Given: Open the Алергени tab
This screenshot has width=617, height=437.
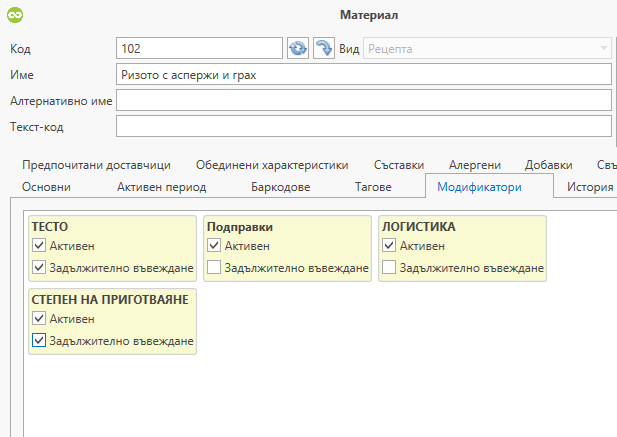Looking at the screenshot, I should [475, 165].
